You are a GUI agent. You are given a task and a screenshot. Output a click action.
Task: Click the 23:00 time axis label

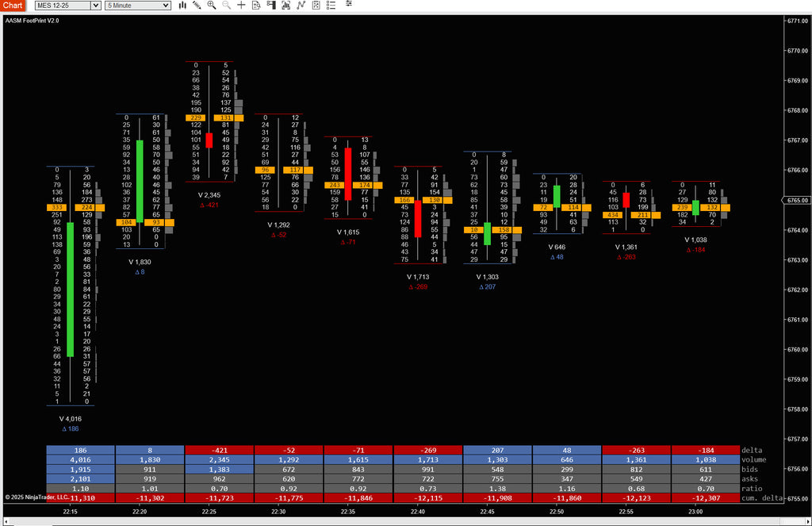pyautogui.click(x=695, y=512)
